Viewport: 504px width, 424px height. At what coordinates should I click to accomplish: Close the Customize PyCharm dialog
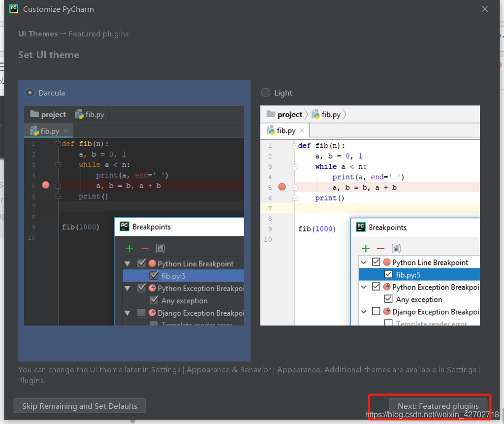[485, 9]
